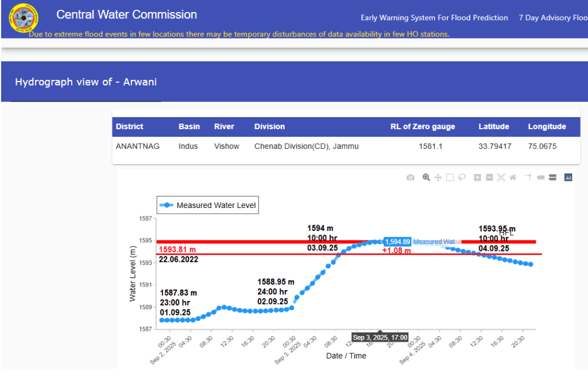
Task: Enable compare data on hover
Action: (552, 178)
